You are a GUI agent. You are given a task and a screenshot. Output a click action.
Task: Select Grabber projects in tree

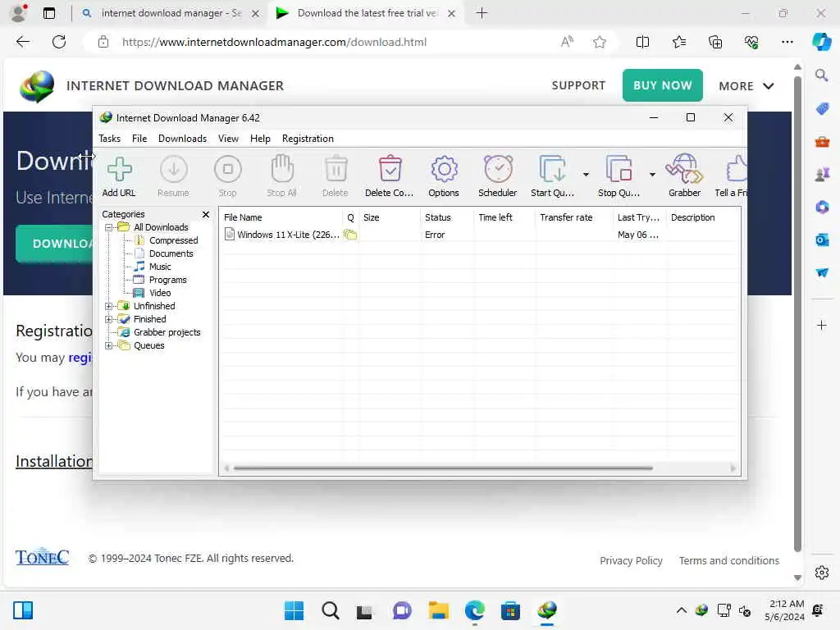tap(167, 332)
